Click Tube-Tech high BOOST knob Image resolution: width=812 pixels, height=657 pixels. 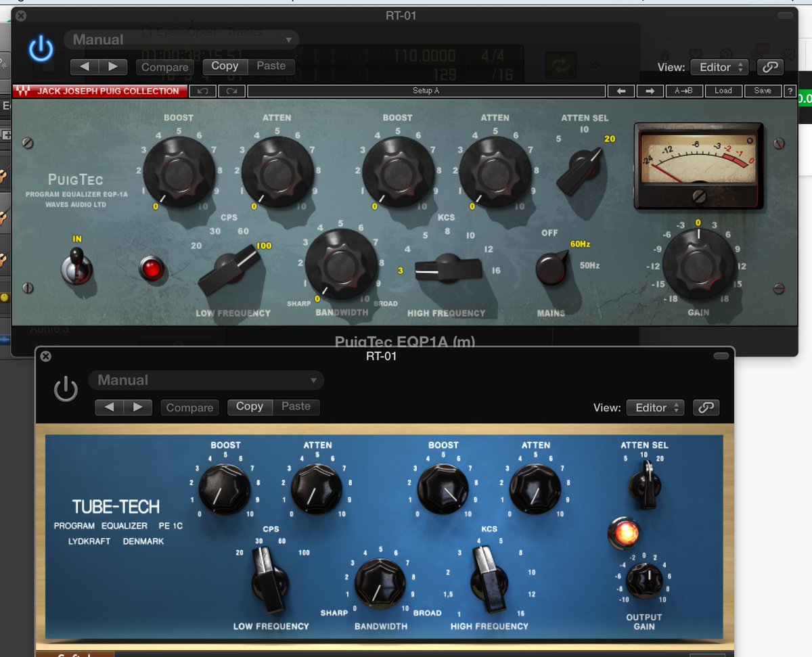(443, 489)
